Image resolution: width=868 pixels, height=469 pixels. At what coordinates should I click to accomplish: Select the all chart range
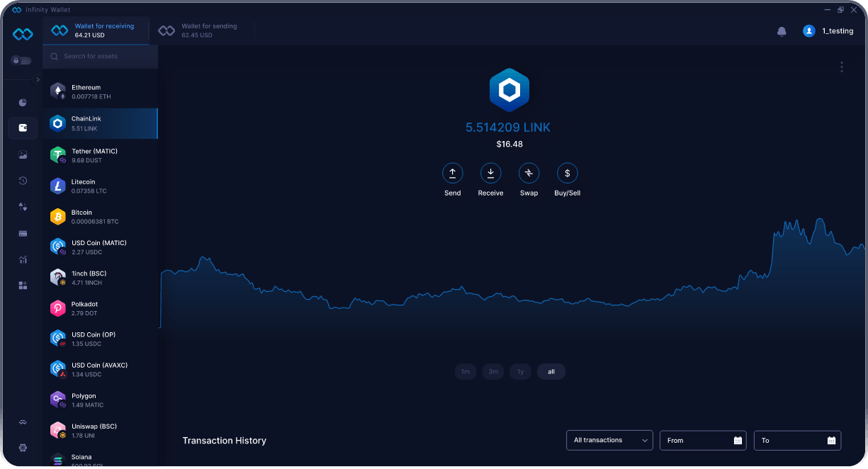[551, 372]
